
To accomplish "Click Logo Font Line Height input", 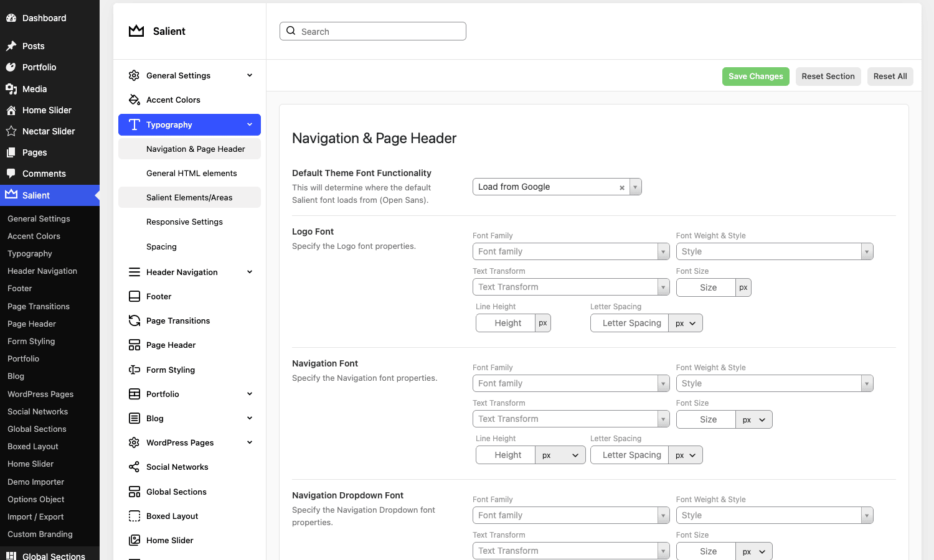I will click(506, 323).
